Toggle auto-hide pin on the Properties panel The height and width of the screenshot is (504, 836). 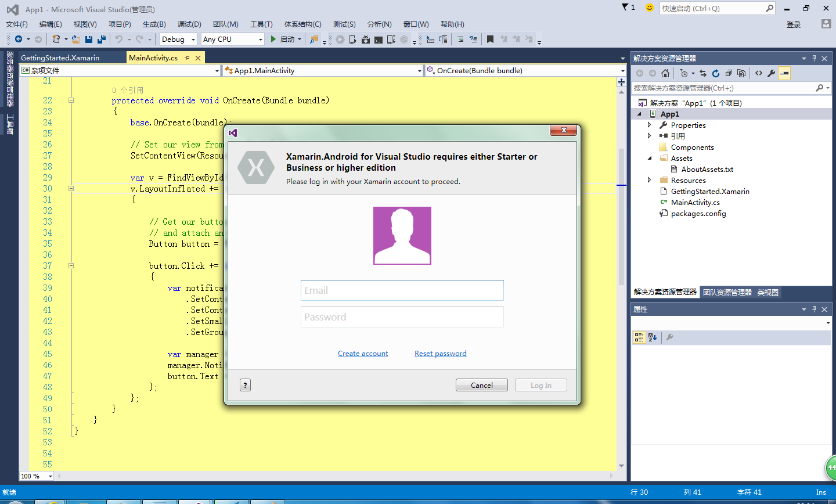[814, 309]
